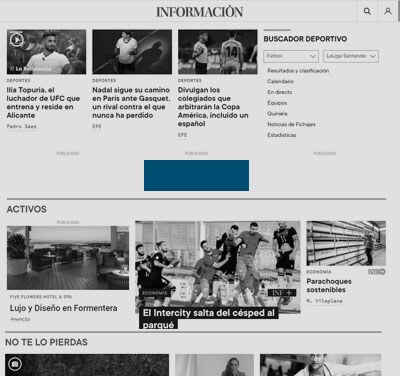This screenshot has height=376, width=400.
Task: Open the Parachoques warehouse thumbnail
Action: pos(346,243)
